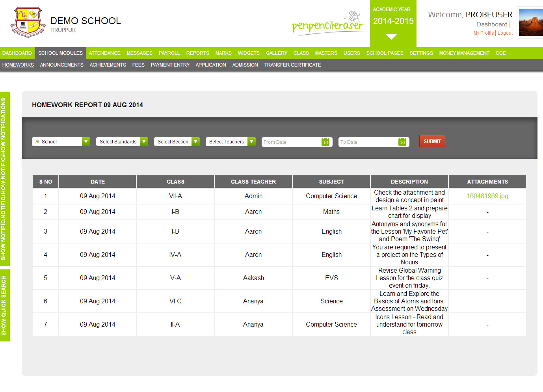
Task: Click the Logout link
Action: (x=505, y=33)
